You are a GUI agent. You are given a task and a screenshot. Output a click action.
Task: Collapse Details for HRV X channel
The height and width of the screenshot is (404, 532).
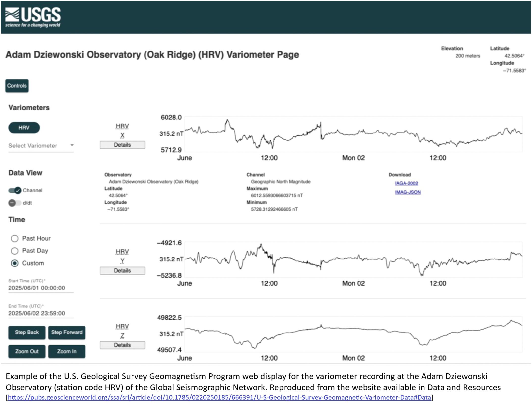[x=122, y=145]
